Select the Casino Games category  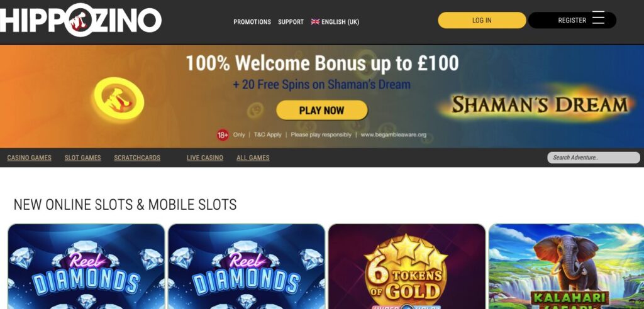(29, 158)
